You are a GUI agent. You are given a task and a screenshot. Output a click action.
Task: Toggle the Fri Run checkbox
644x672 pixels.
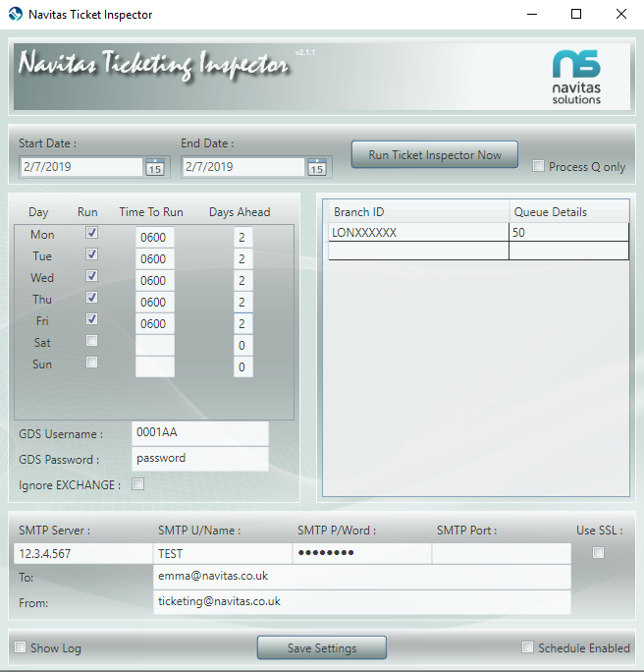pos(91,319)
